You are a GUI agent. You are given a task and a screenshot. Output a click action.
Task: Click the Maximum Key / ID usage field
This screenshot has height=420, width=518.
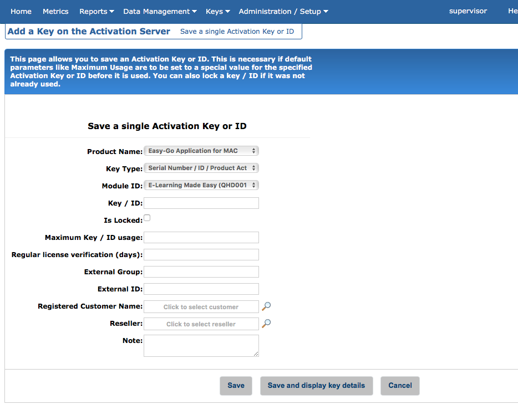pos(201,237)
